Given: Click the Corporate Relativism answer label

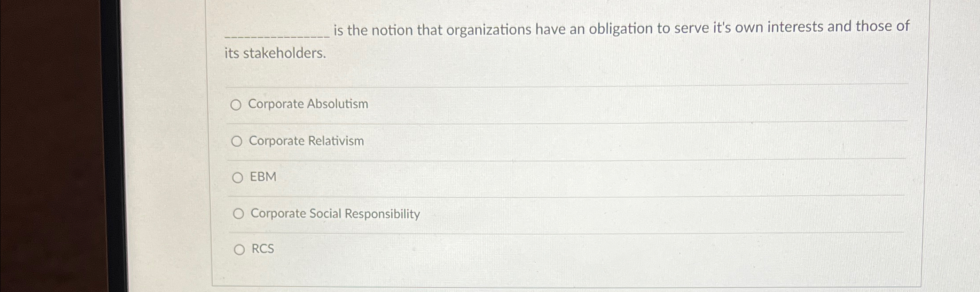Looking at the screenshot, I should click(306, 141).
